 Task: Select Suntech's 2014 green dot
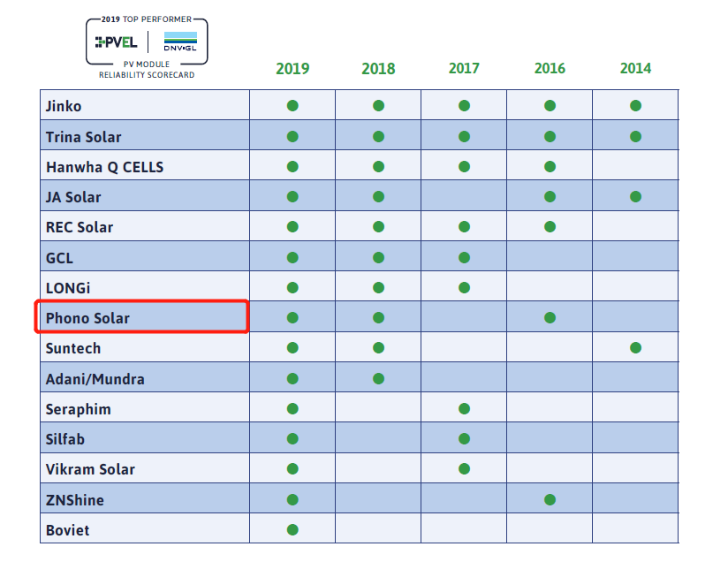pos(635,348)
